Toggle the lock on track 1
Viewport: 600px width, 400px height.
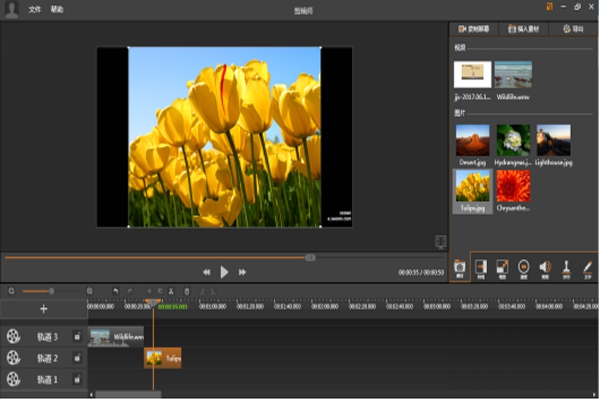(x=77, y=379)
